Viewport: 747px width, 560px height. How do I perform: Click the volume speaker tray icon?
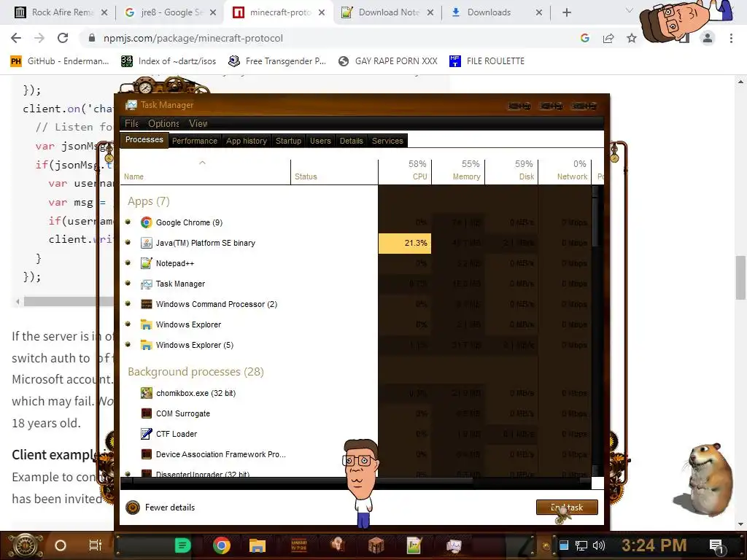click(599, 545)
